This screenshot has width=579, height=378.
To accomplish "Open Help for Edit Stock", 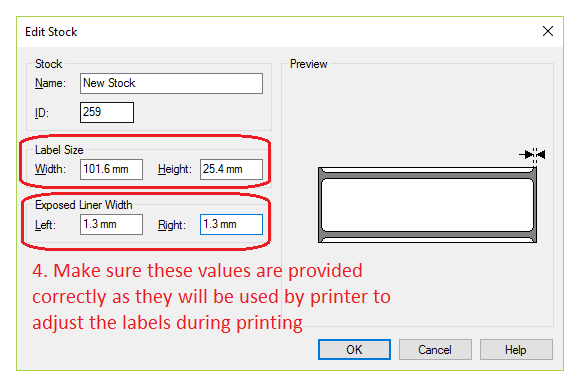I will [x=516, y=350].
